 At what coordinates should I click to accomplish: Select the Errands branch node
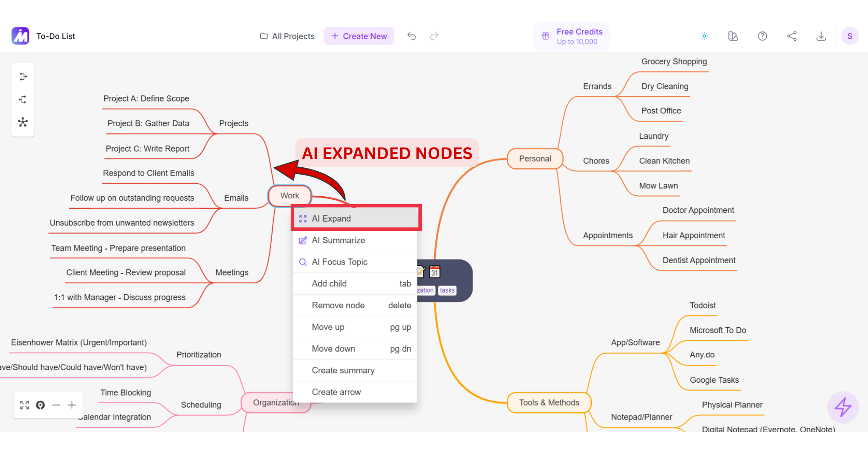(x=597, y=86)
